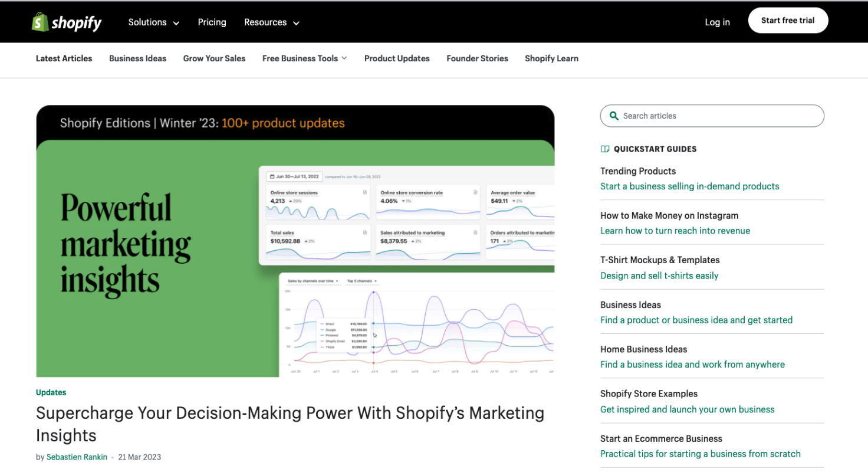Open the Founder Stories section
Image resolution: width=868 pixels, height=472 pixels.
[477, 58]
